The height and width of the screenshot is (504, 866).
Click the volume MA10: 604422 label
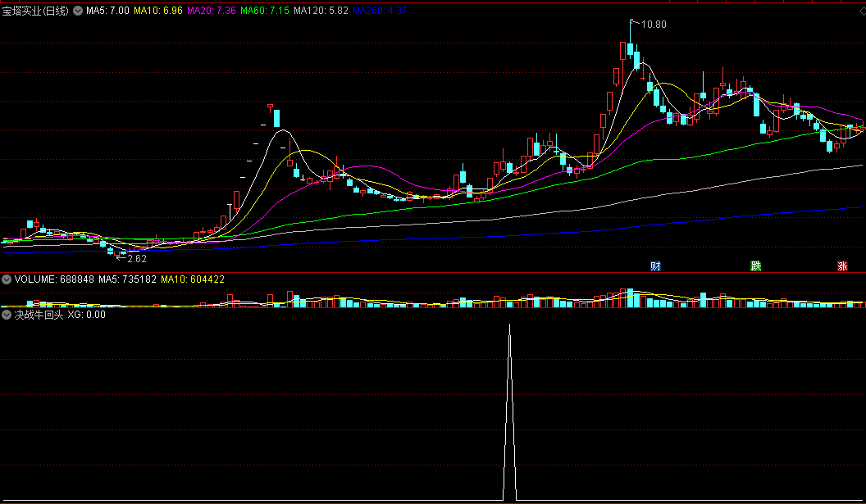[x=193, y=279]
